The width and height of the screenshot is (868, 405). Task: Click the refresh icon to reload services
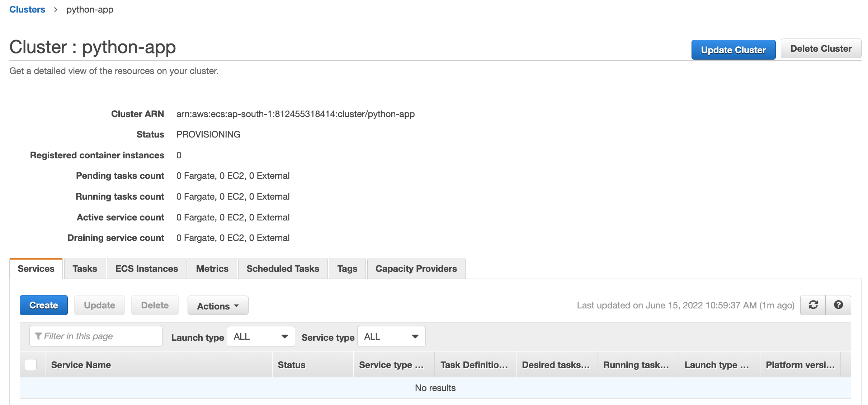pyautogui.click(x=813, y=305)
